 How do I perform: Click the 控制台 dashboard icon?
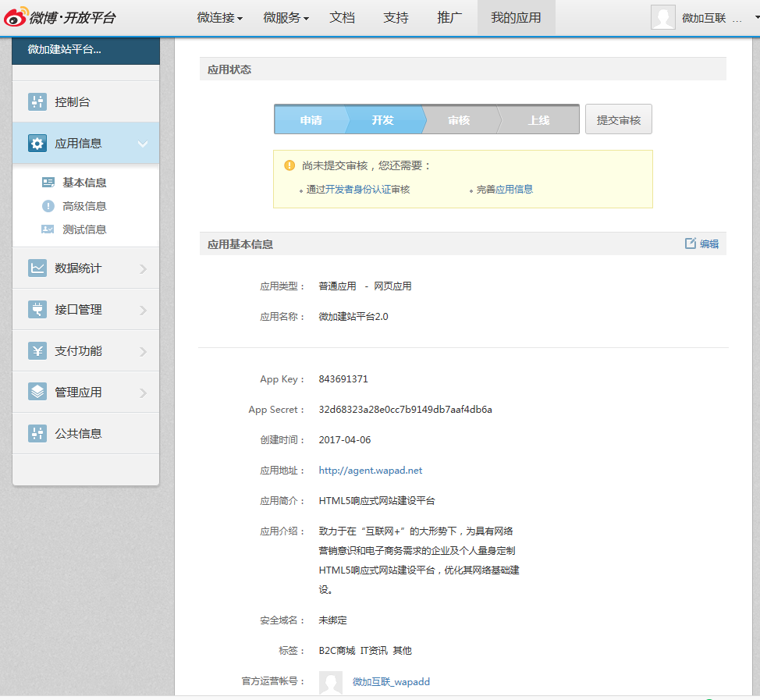tap(37, 102)
